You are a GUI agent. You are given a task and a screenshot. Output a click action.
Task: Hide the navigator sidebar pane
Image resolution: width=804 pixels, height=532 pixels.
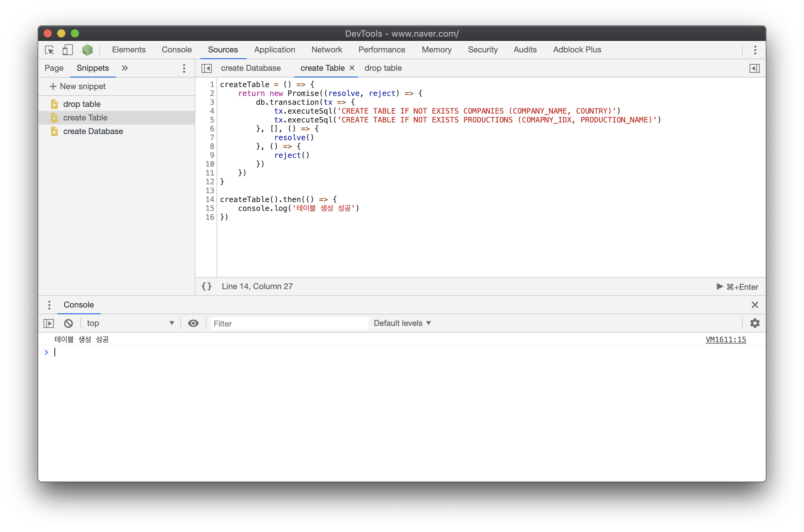206,68
